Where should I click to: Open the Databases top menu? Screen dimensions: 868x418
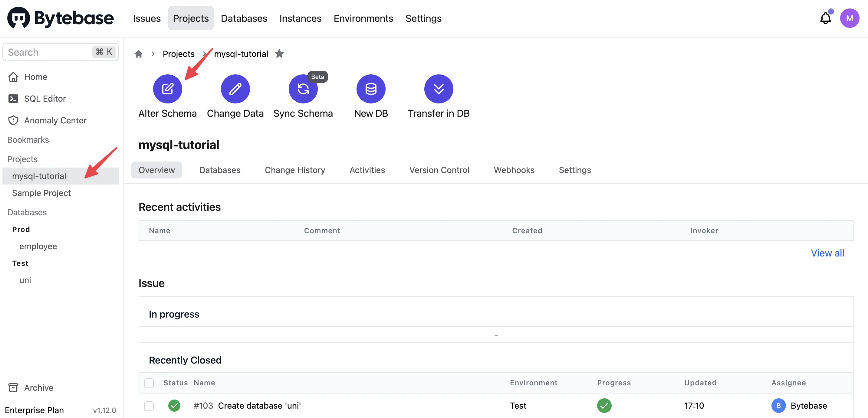coord(244,18)
